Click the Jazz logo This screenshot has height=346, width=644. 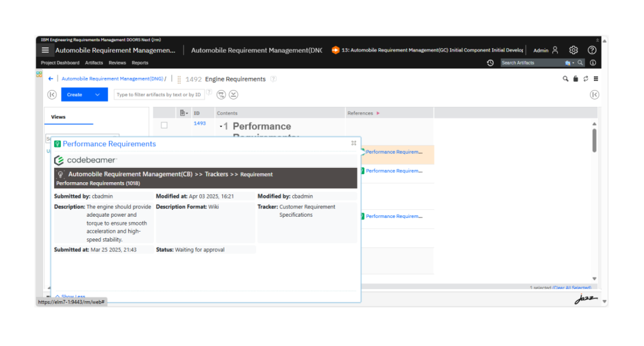pos(586,299)
